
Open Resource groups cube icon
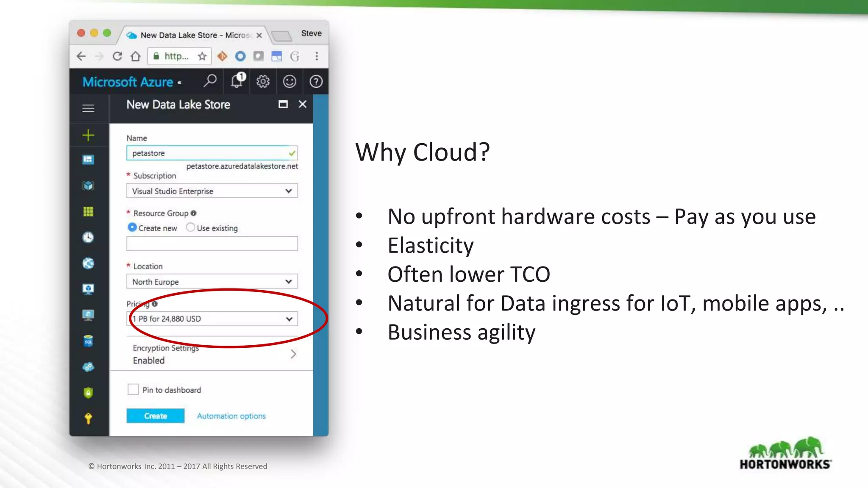(x=88, y=186)
